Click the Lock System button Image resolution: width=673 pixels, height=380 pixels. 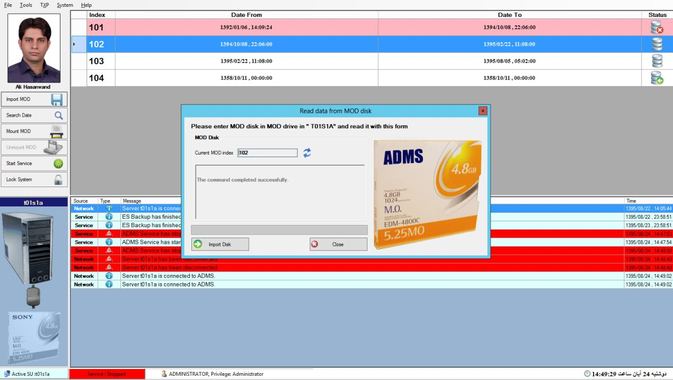tap(34, 179)
